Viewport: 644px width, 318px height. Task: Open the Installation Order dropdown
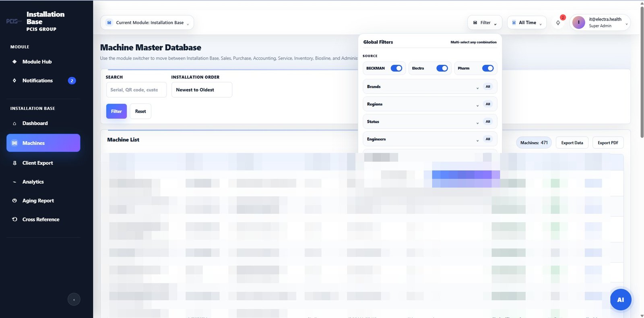tap(202, 90)
